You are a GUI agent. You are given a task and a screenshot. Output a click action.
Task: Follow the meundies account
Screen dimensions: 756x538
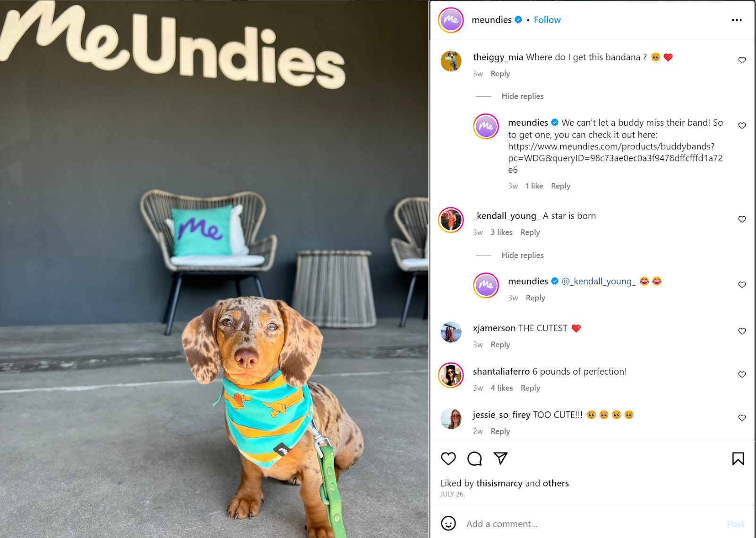(547, 20)
